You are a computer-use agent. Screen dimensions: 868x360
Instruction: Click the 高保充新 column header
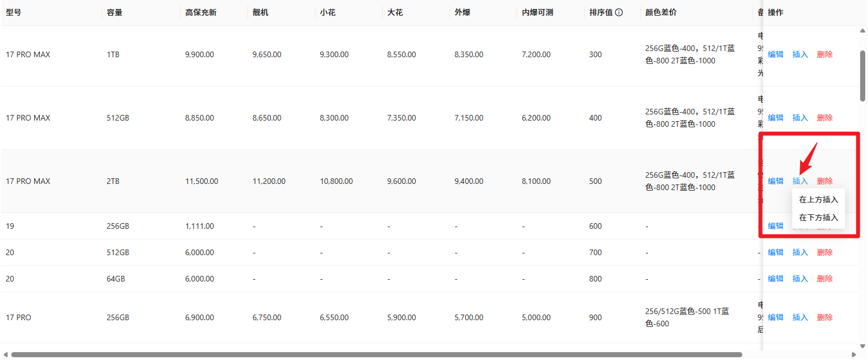coord(201,12)
